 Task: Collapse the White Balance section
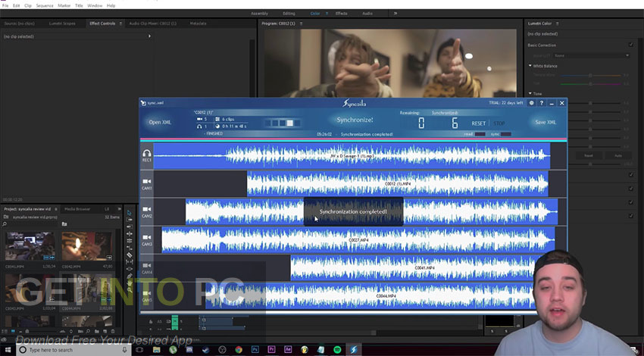tap(530, 65)
